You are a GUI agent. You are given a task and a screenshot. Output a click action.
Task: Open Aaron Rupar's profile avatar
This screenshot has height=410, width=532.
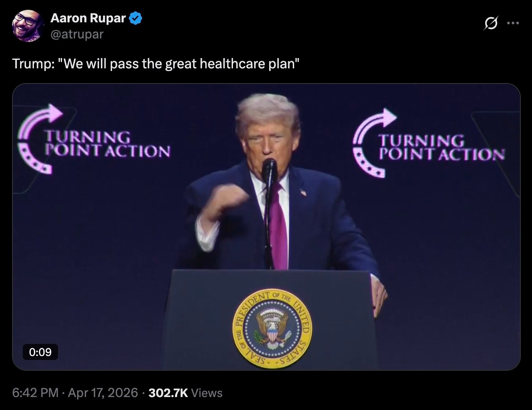28,26
